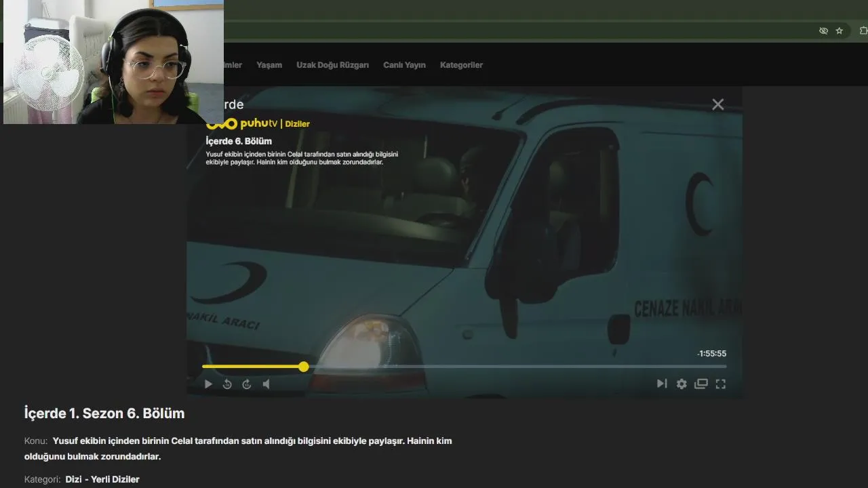
Task: Click the remaining time -1:55:55 label
Action: pos(711,354)
